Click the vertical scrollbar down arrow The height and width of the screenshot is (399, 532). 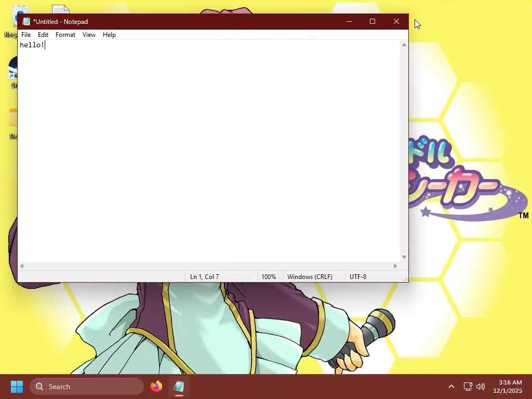point(404,257)
